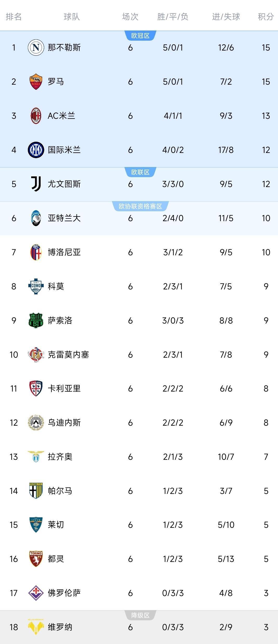
Task: Select the 排名 column header
Action: pos(14,17)
